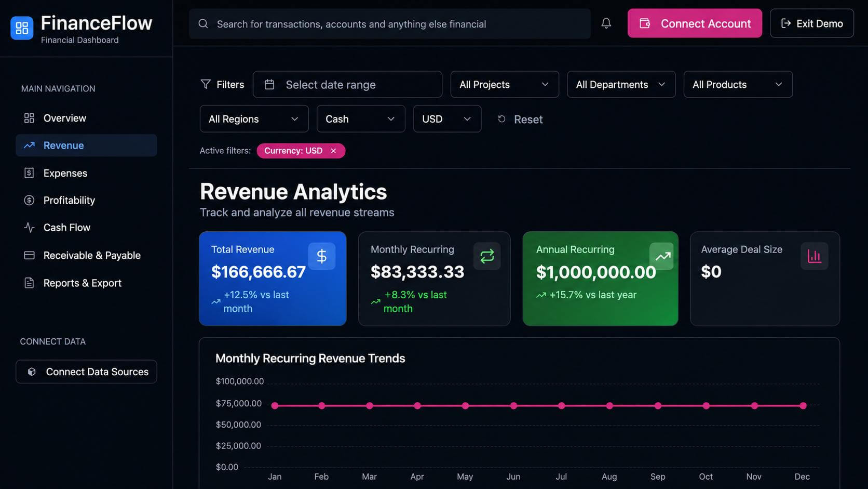Screen dimensions: 868x489
Task: Click the transactions search field
Action: 390,24
